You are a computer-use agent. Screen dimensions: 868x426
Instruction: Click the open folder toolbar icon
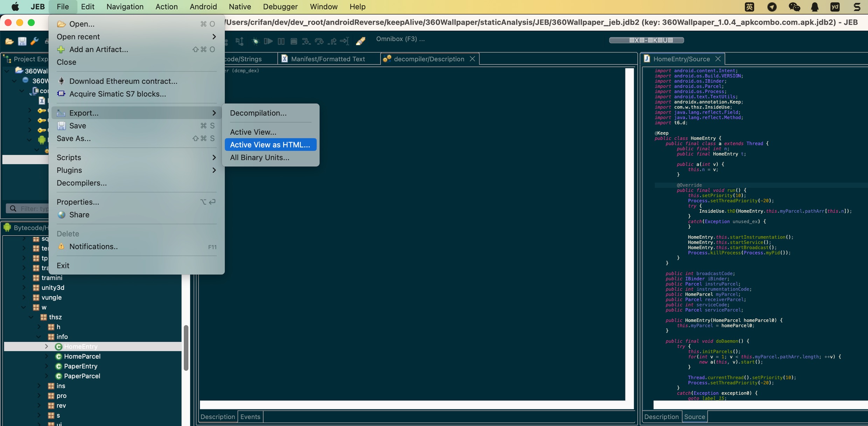click(x=9, y=41)
